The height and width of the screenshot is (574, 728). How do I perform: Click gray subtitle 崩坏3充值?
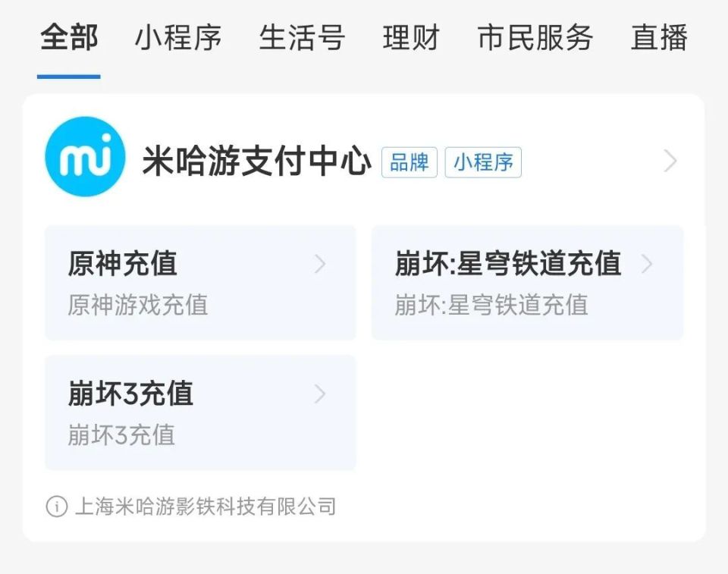(x=121, y=435)
